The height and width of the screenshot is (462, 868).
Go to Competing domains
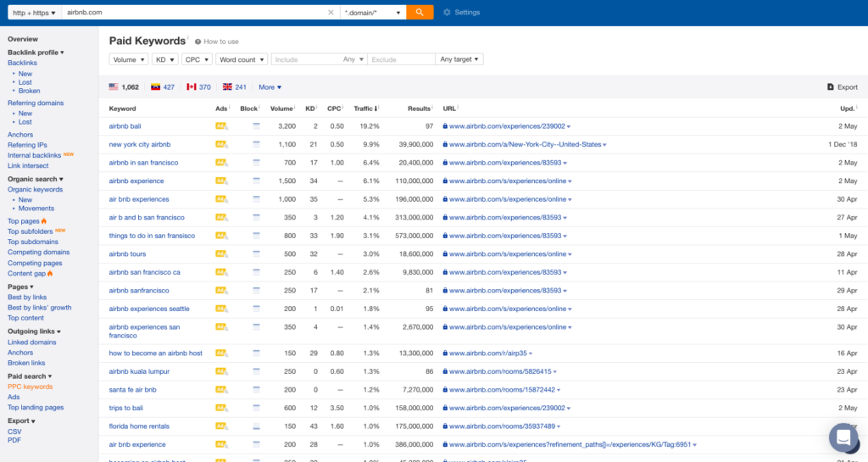(38, 252)
